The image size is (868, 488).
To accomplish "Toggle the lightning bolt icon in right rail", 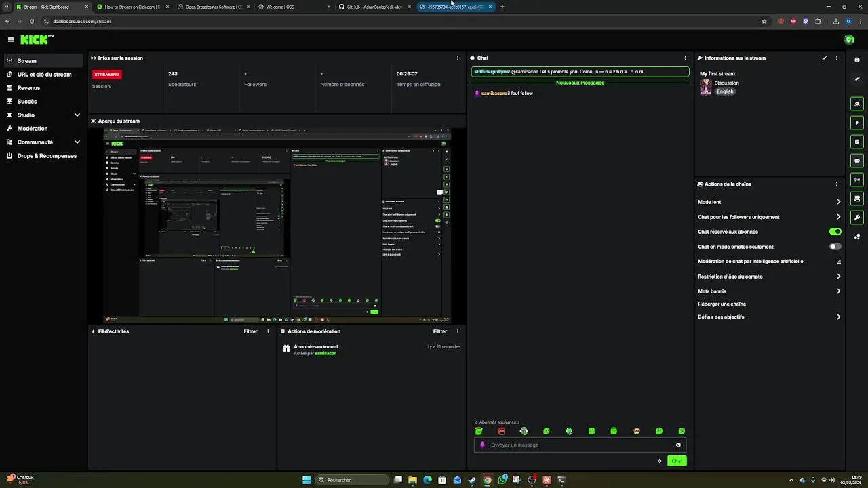I will 857,123.
